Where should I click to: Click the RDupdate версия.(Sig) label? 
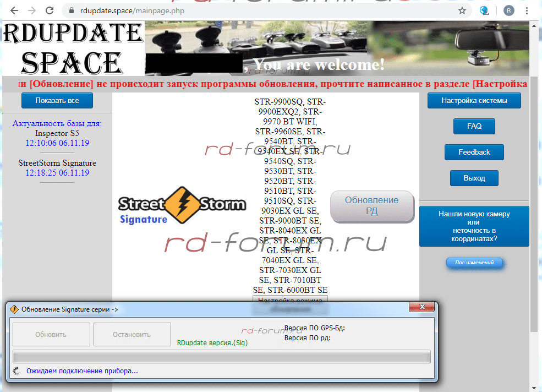coord(212,343)
